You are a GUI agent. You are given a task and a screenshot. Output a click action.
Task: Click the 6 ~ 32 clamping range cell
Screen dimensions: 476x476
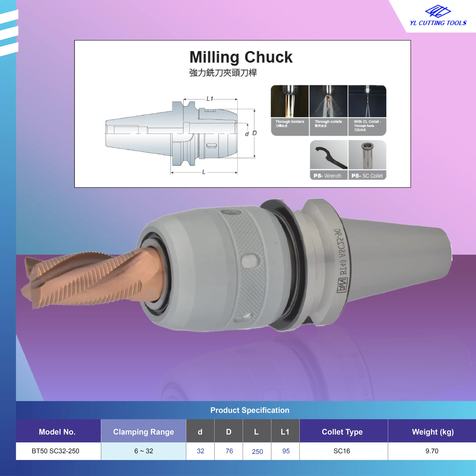[x=144, y=451]
